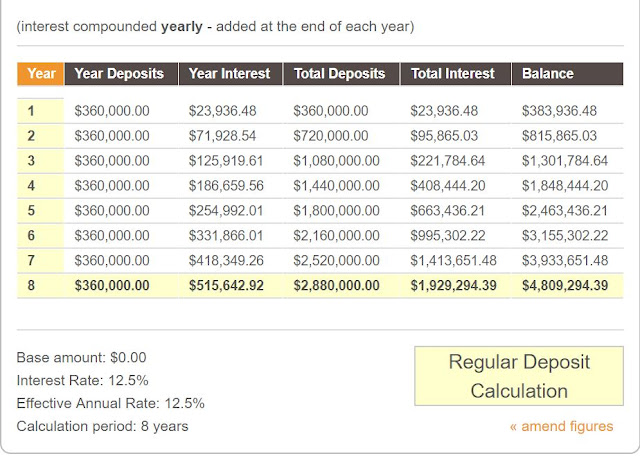Click the Base amount: $0.00 text
This screenshot has height=456, width=640.
tap(82, 357)
